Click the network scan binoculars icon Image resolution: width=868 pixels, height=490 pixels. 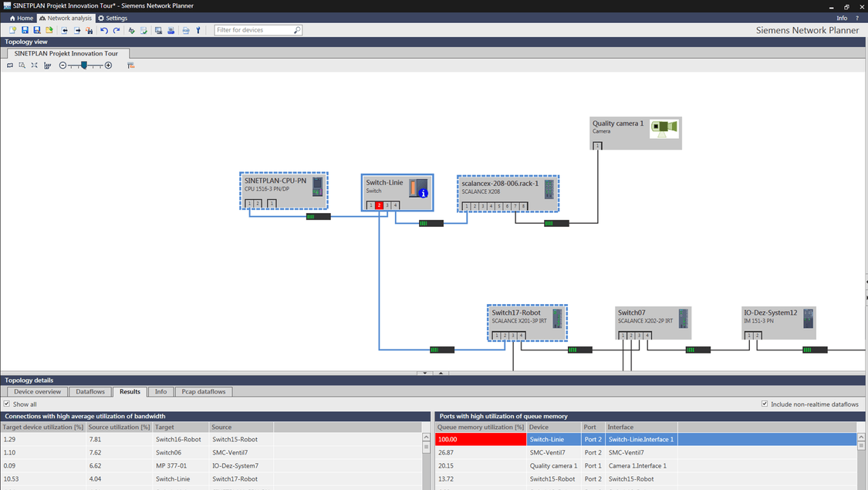(x=90, y=30)
